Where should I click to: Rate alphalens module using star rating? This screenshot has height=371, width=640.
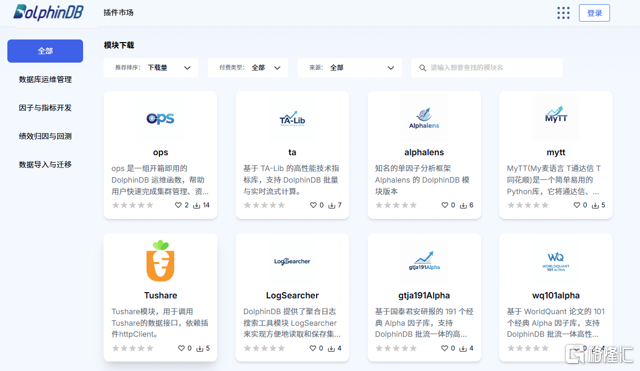396,205
